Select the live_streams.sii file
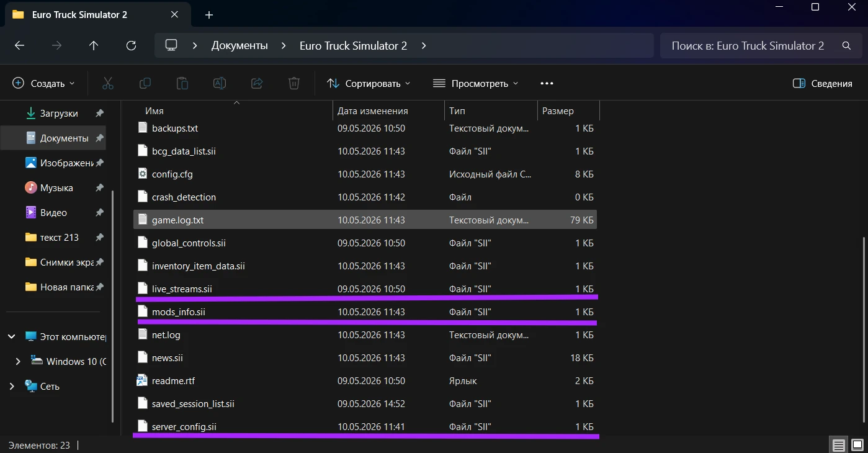868x453 pixels. (365, 289)
